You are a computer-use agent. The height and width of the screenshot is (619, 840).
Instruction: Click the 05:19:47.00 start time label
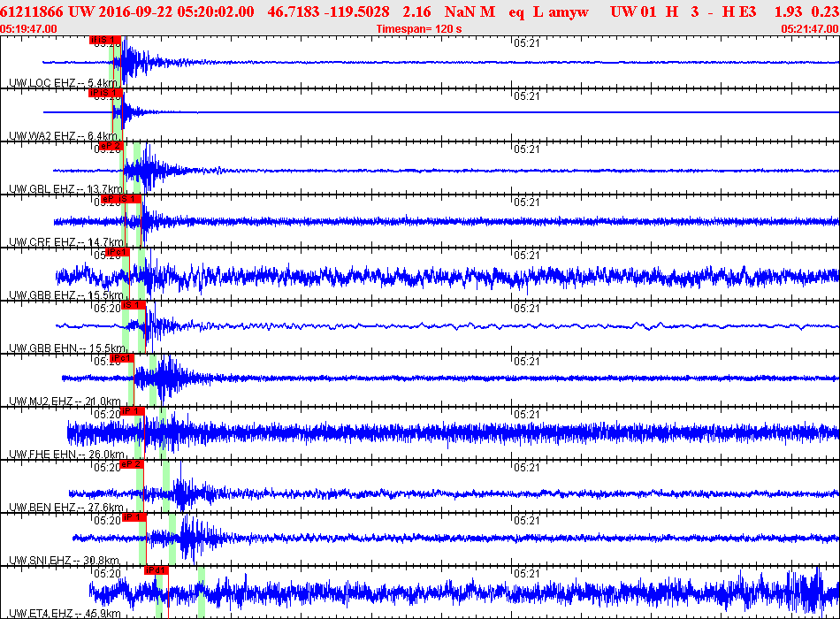pos(29,29)
